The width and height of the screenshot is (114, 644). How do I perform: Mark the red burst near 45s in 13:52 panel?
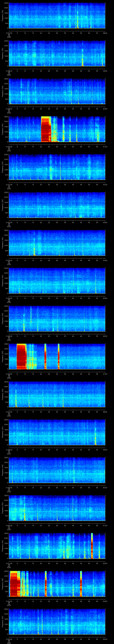pyautogui.click(x=81, y=584)
